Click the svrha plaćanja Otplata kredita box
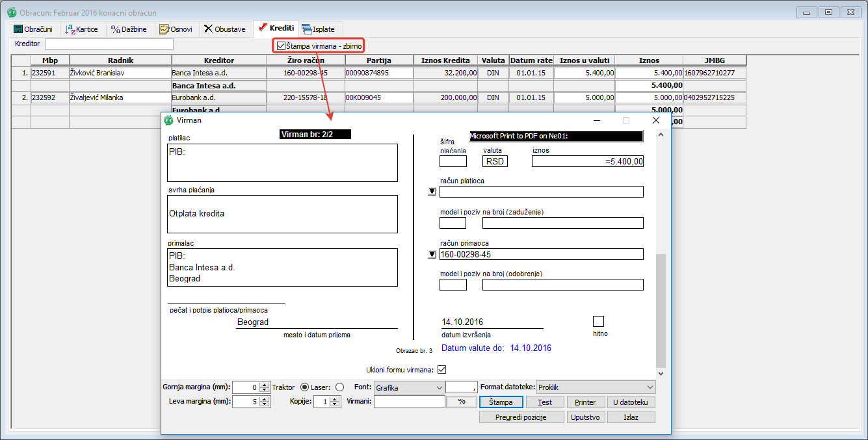The image size is (868, 440). click(x=282, y=214)
